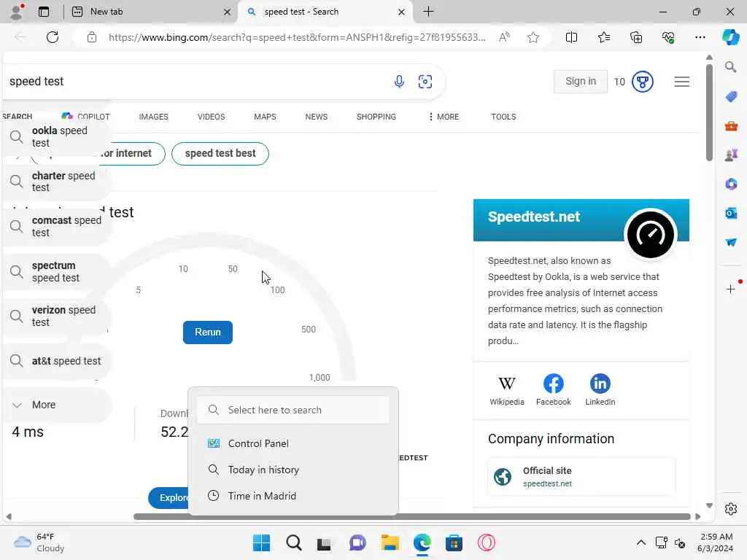Open Official site speedtest.net link

pos(581,477)
